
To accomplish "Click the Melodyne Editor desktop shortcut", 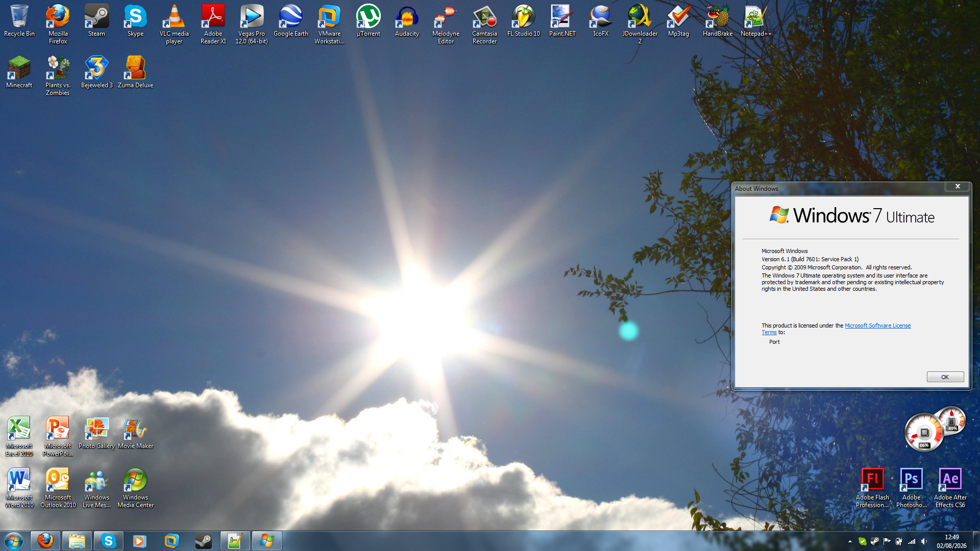I will [x=446, y=24].
